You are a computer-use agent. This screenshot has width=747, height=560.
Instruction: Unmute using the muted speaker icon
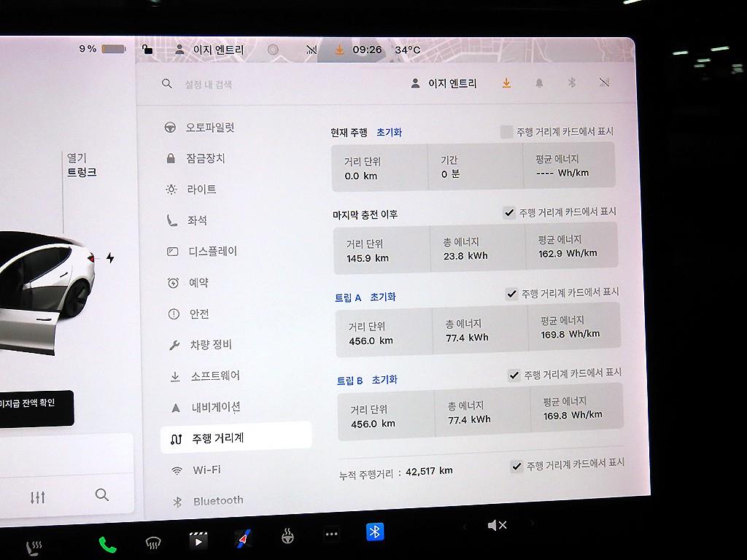pyautogui.click(x=498, y=525)
